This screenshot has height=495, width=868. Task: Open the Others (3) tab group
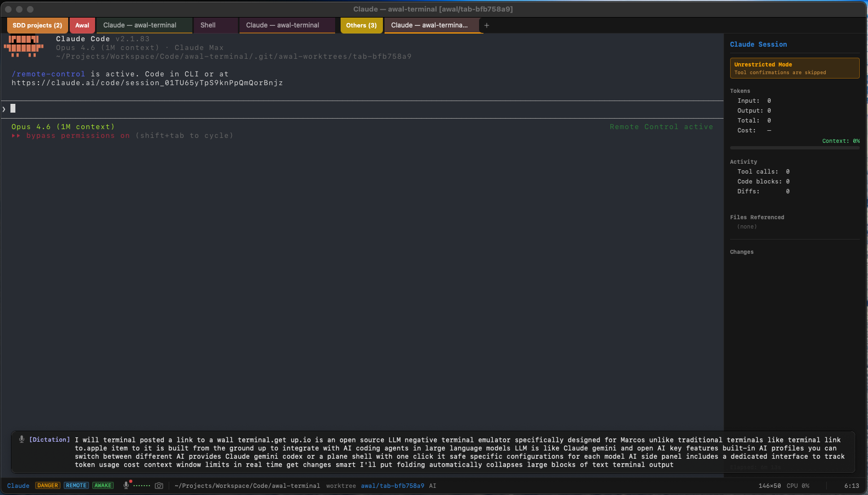[361, 25]
